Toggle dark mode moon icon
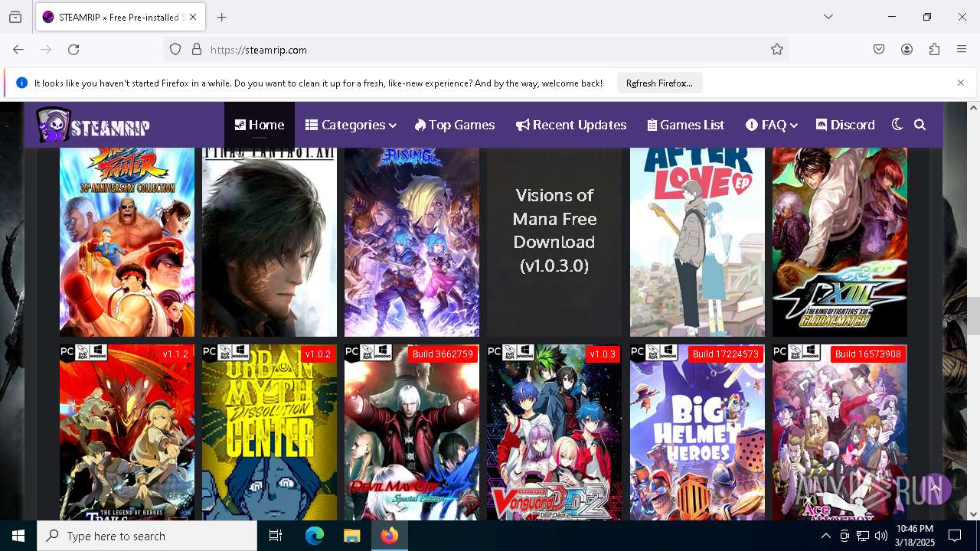This screenshot has width=980, height=551. click(x=897, y=125)
